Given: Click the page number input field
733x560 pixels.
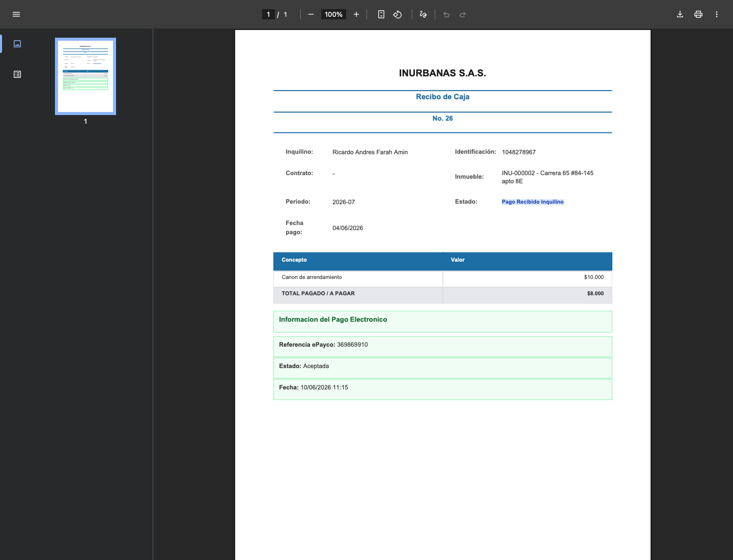Looking at the screenshot, I should pyautogui.click(x=268, y=14).
